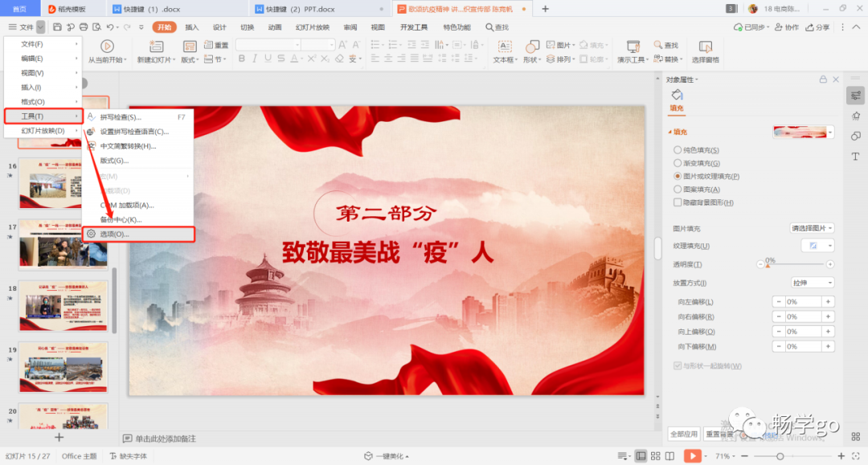The height and width of the screenshot is (465, 868).
Task: Increase left offset (向左偏移) with plus
Action: 828,302
